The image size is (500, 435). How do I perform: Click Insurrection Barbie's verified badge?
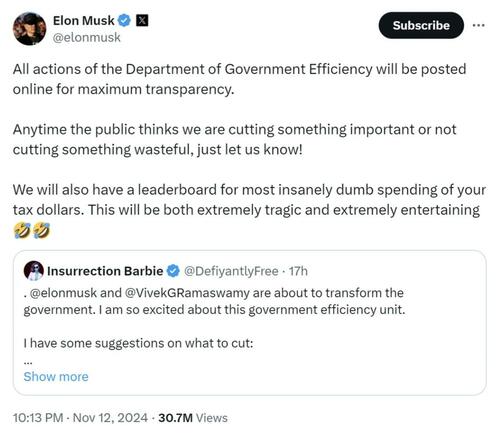tap(173, 271)
